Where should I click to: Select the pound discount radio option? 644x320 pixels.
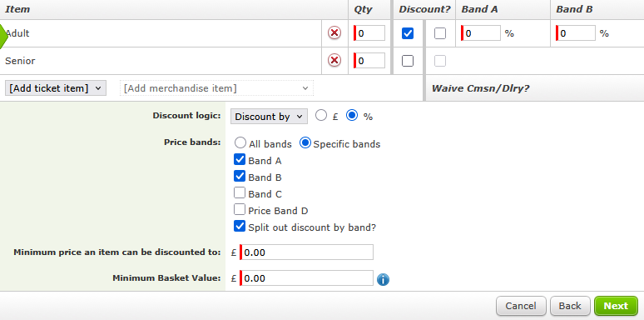[x=321, y=116]
